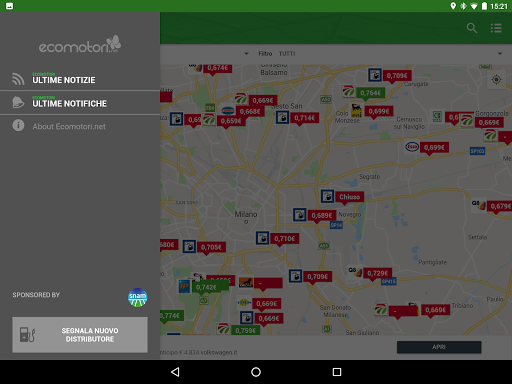Tap the RSS feed icon for Ultime Notizie
The height and width of the screenshot is (384, 512).
tap(18, 79)
